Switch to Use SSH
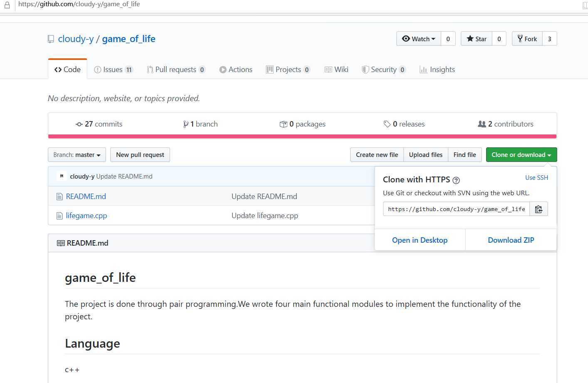Viewport: 588px width, 383px height. point(536,178)
